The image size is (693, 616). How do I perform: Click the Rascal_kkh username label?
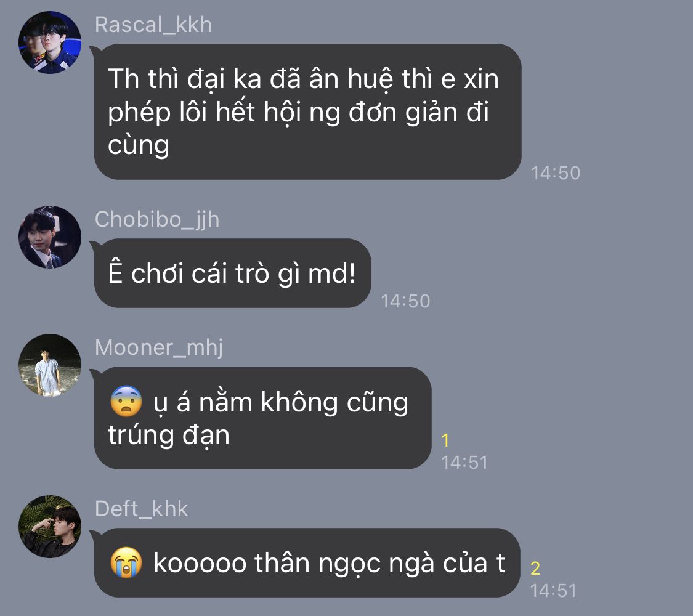tap(153, 25)
